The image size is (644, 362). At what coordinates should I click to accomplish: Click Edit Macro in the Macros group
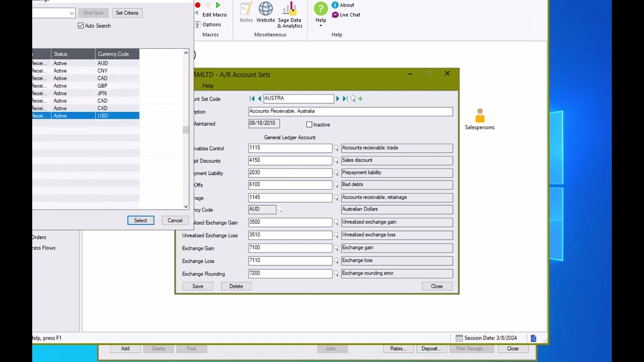214,15
